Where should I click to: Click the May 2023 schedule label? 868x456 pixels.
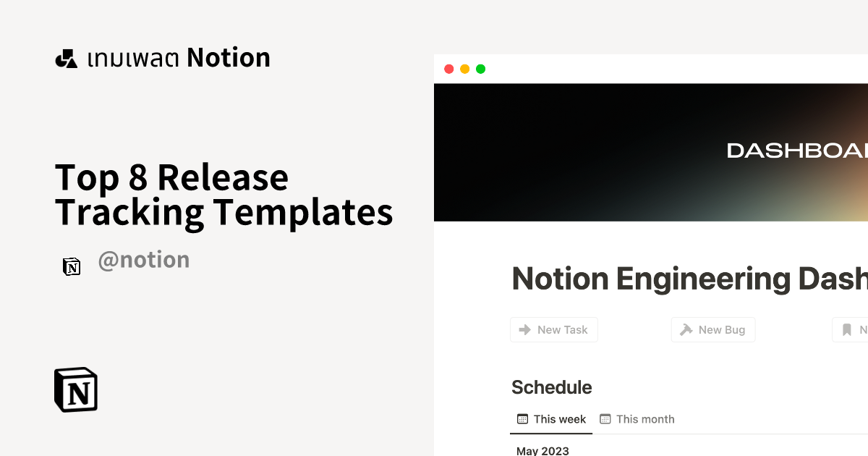pyautogui.click(x=542, y=450)
